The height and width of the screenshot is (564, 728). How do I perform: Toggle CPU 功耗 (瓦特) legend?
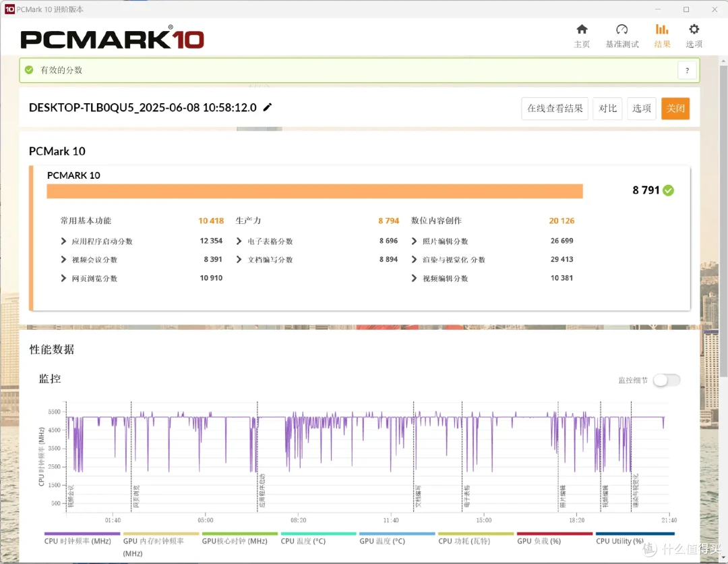point(476,539)
